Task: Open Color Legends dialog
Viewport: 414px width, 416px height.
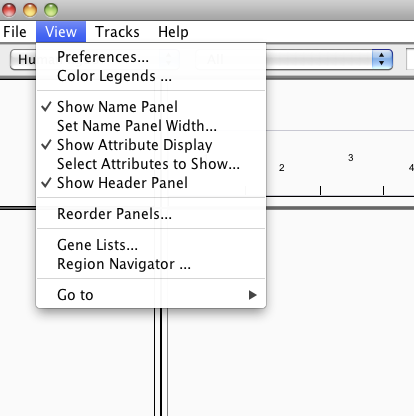Action: coord(151,76)
